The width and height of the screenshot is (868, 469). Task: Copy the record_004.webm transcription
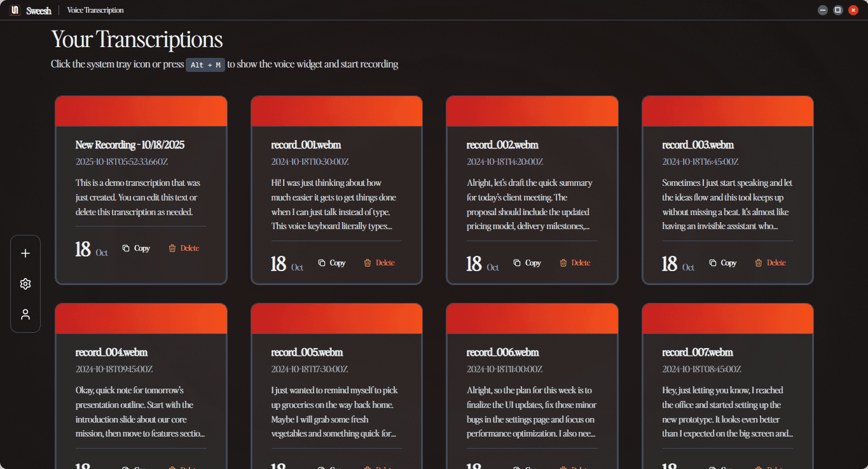click(x=136, y=467)
